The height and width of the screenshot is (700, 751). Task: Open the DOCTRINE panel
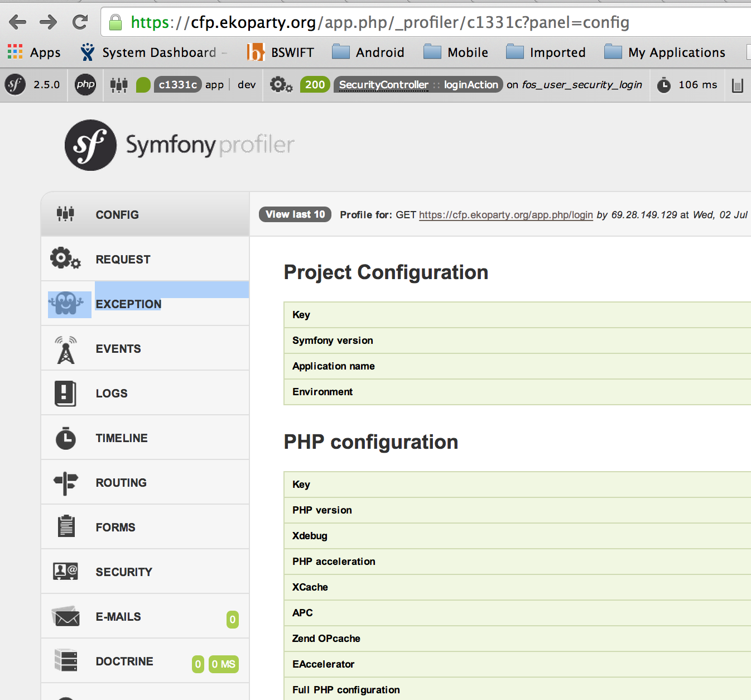point(145,661)
